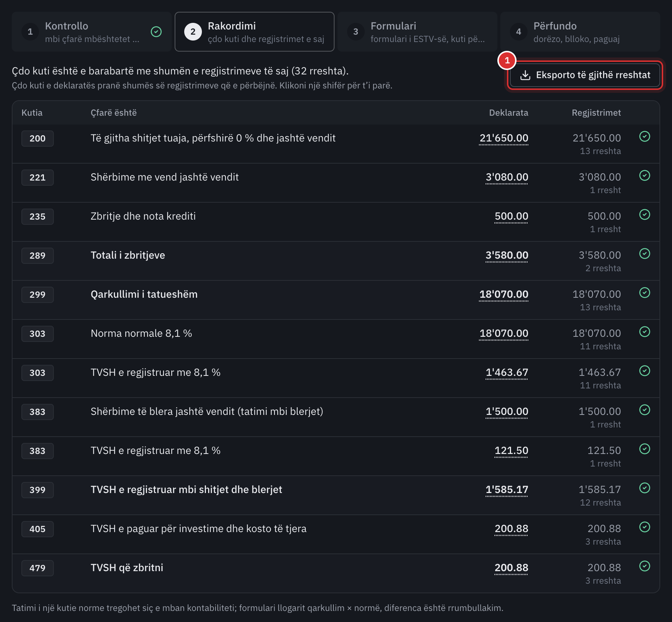Click the '13 rreshta' text in box 200 row
Viewport: 672px width, 622px height.
pyautogui.click(x=600, y=151)
